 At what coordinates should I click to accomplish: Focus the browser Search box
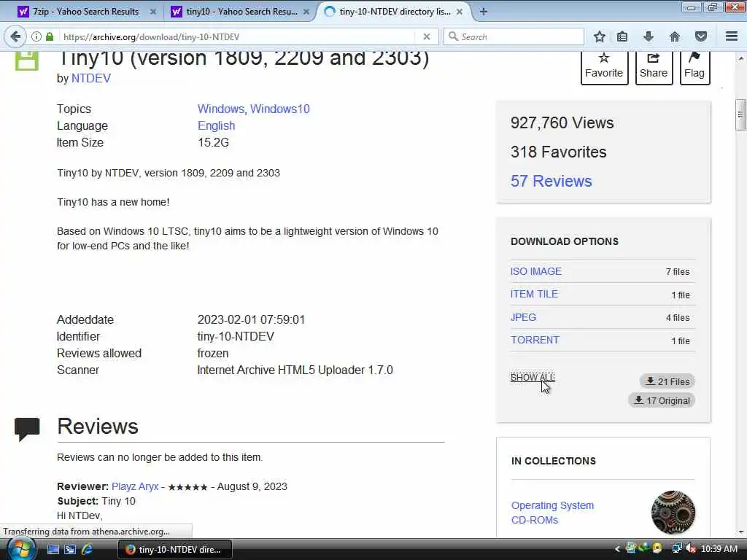(x=514, y=36)
